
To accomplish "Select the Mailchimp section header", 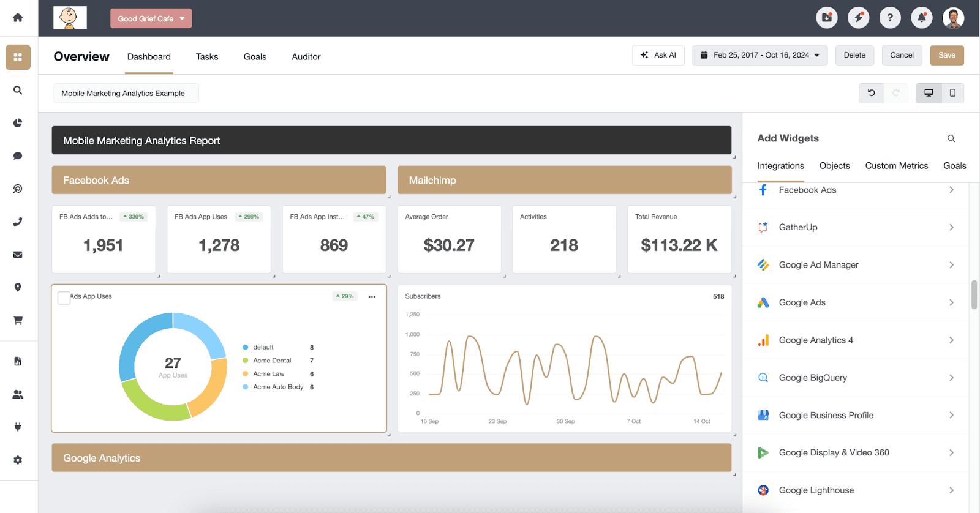I will (564, 180).
